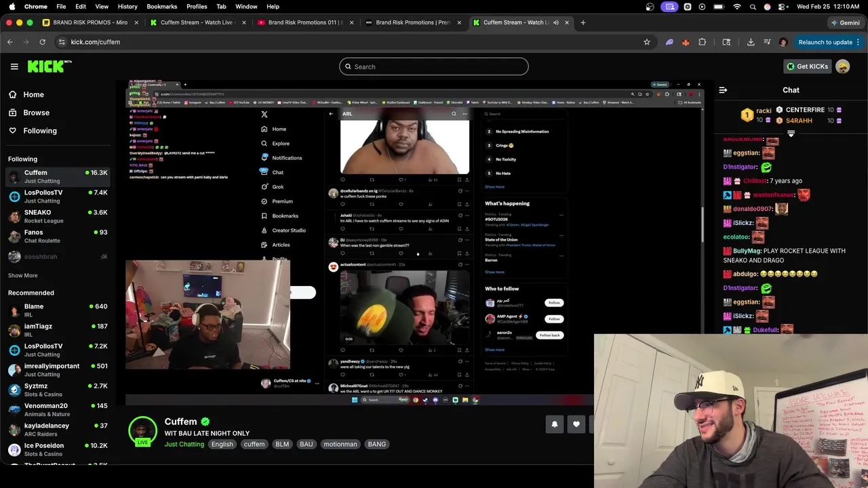Open Cuffem live avatar

(142, 431)
